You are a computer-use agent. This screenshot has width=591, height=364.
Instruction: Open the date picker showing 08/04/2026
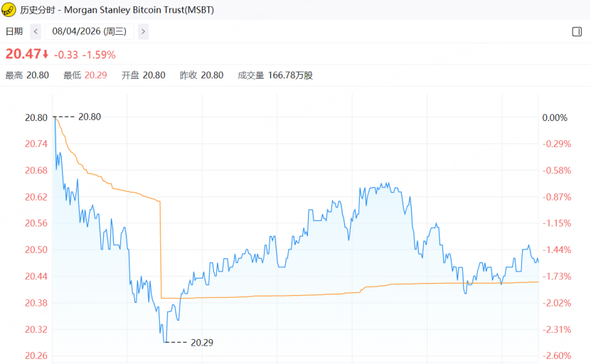pos(90,32)
